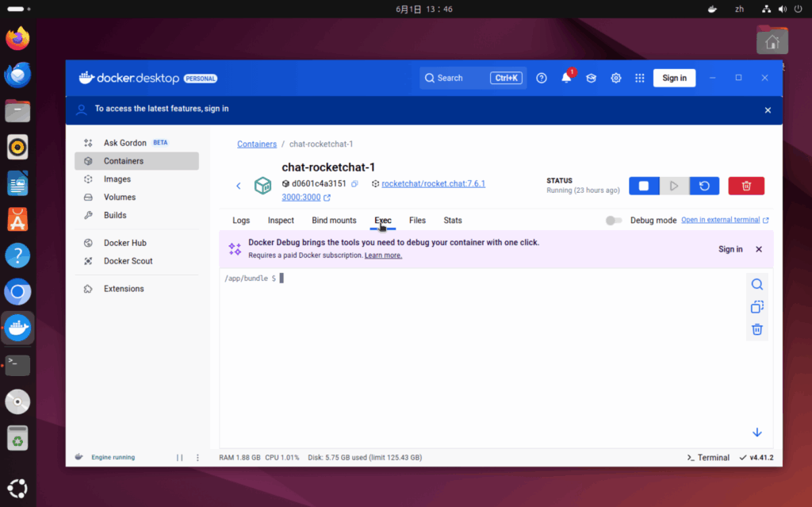This screenshot has width=812, height=507.
Task: Copy terminal content using copy icon
Action: (757, 307)
